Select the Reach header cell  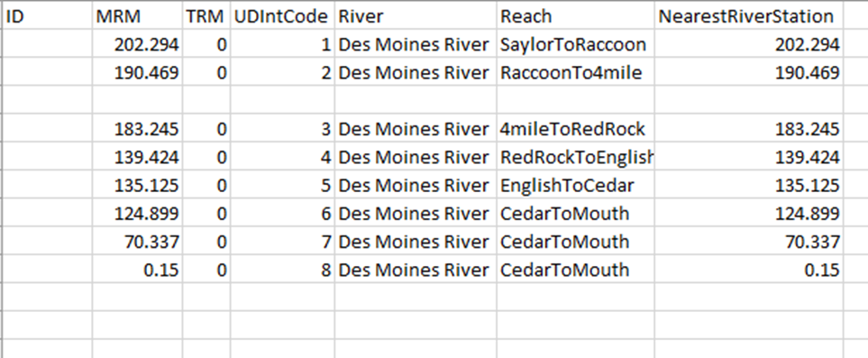[x=576, y=16]
